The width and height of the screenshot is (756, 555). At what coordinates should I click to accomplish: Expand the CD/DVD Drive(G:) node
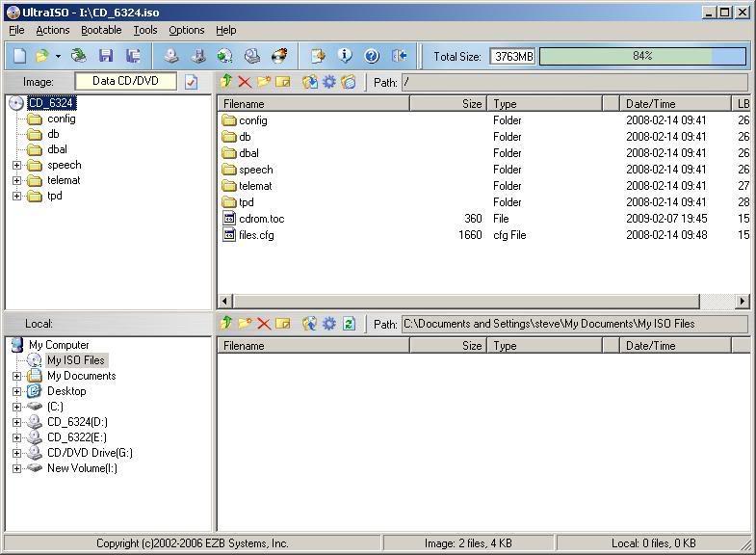click(17, 453)
